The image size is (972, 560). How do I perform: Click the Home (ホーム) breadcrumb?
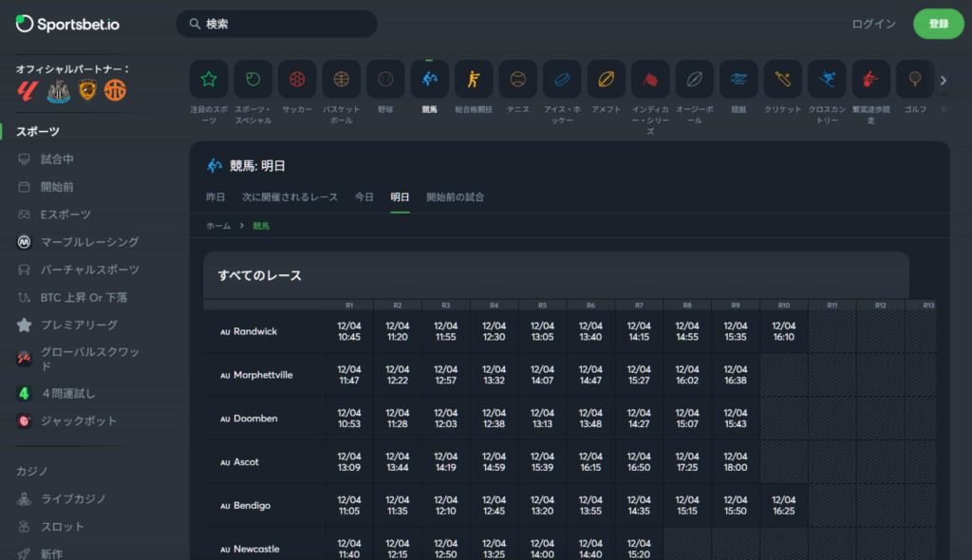click(x=218, y=226)
